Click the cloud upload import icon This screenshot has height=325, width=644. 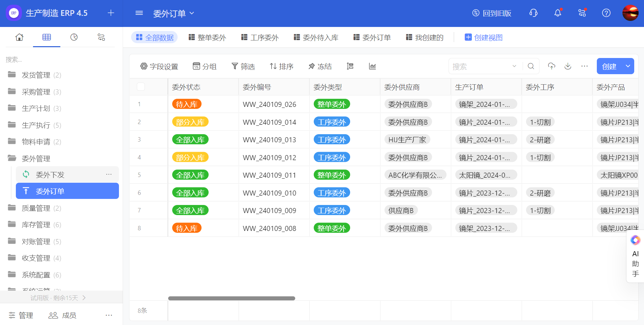(552, 66)
